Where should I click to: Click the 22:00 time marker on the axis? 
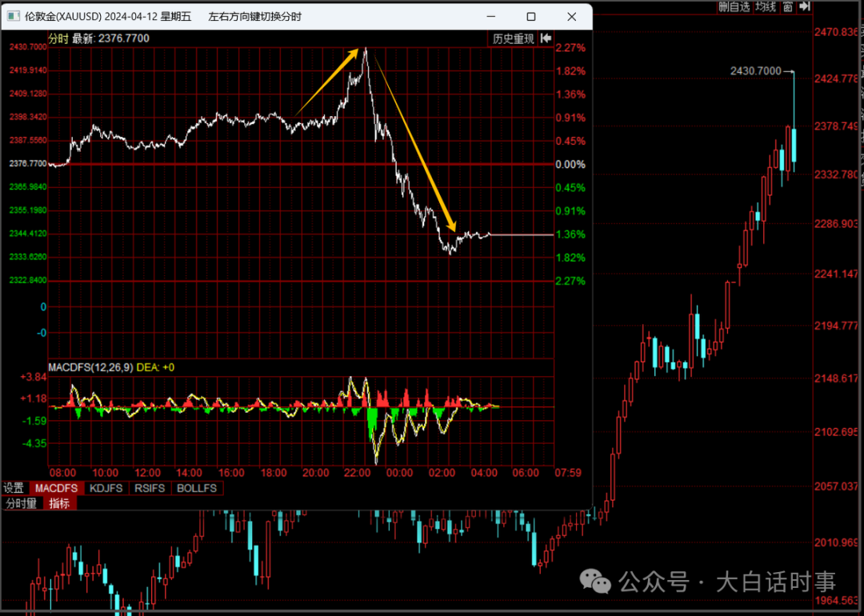tap(357, 473)
